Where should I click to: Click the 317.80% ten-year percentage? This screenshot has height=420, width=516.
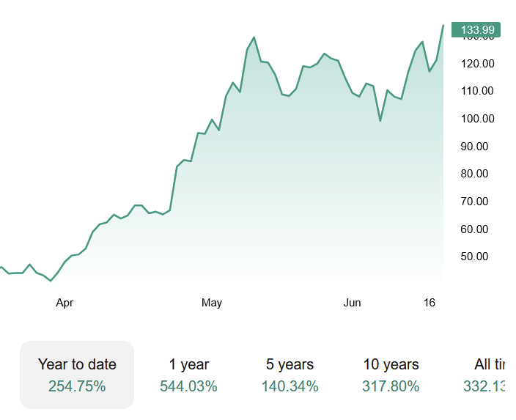pos(391,386)
